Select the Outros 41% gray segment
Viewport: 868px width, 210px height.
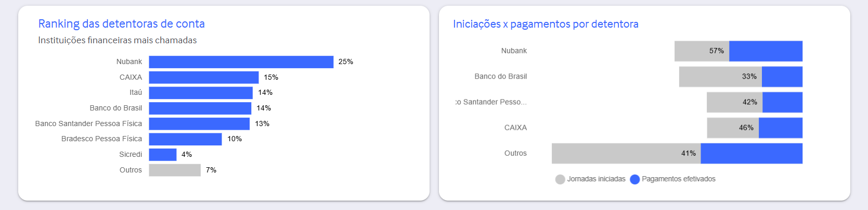[x=626, y=153]
